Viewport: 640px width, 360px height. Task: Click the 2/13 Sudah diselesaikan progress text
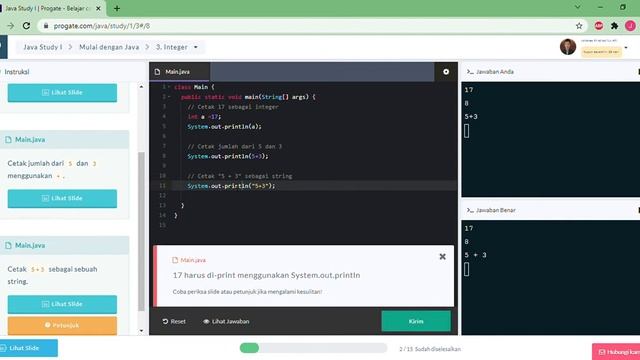pyautogui.click(x=430, y=349)
